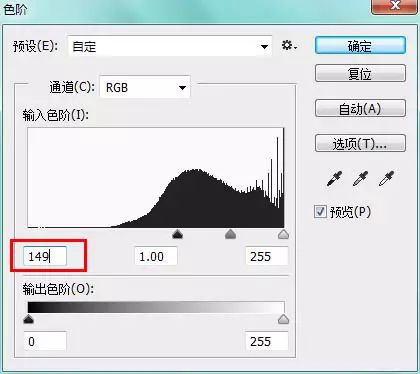Click the input highlight white slider handle
Screen dimensions: 420x374
[283, 234]
